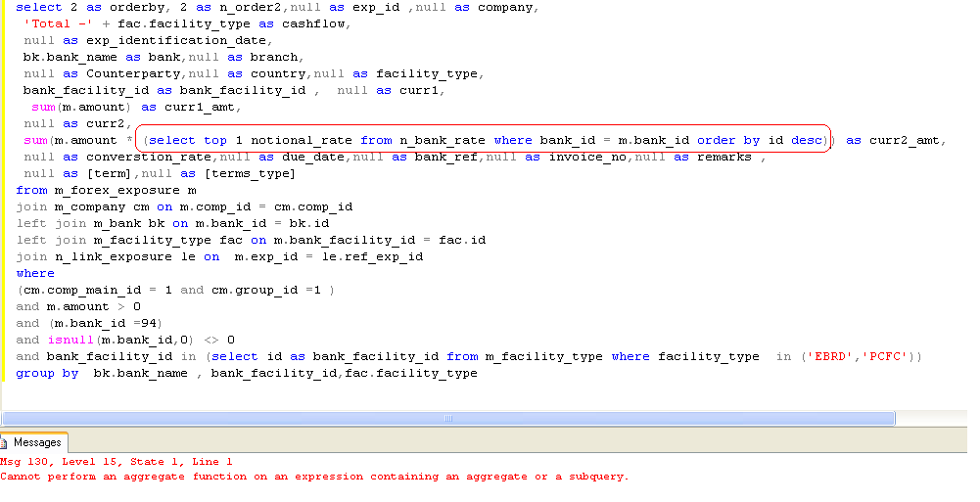This screenshot has height=502, width=980.
Task: Click "top 1" inside the subquery
Action: coord(223,141)
